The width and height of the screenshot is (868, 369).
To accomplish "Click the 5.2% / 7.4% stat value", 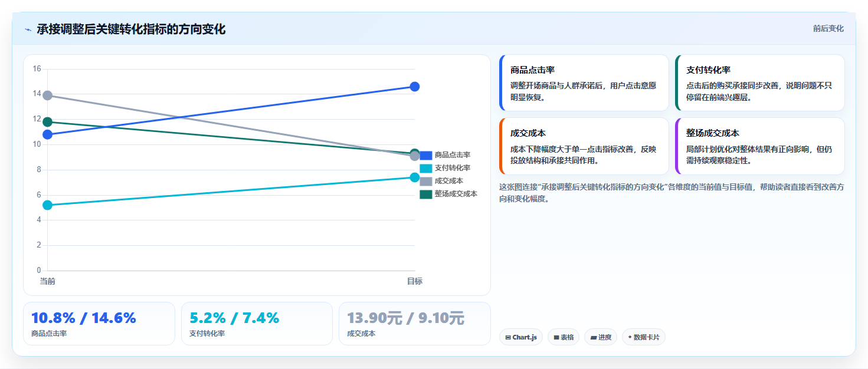I will (x=234, y=318).
